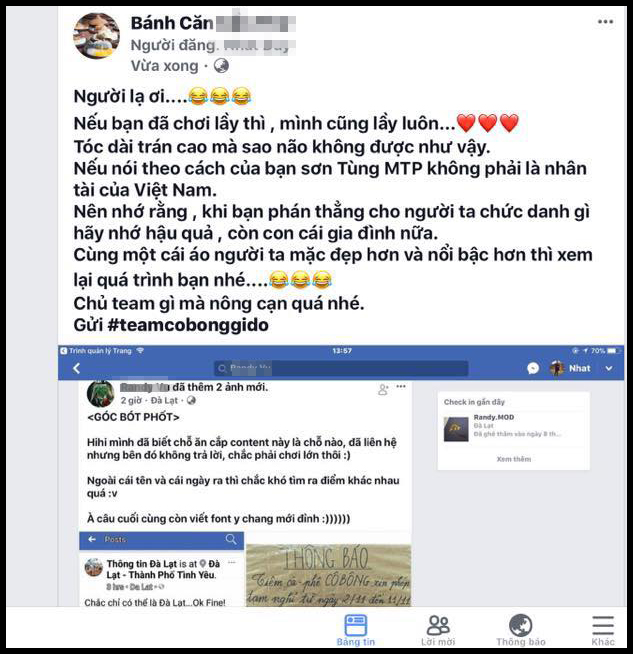Open the Thông báo notifications tab
Viewport: 633px width, 654px height.
pos(520,630)
